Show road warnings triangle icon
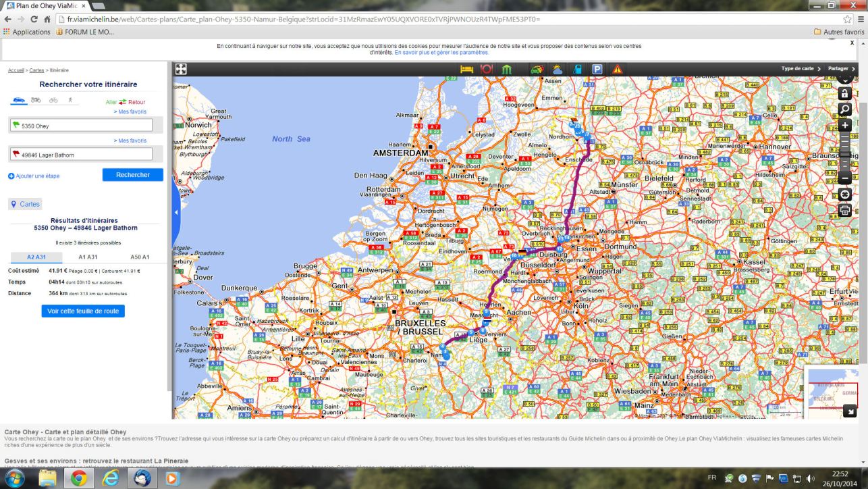This screenshot has width=868, height=489. [x=617, y=69]
